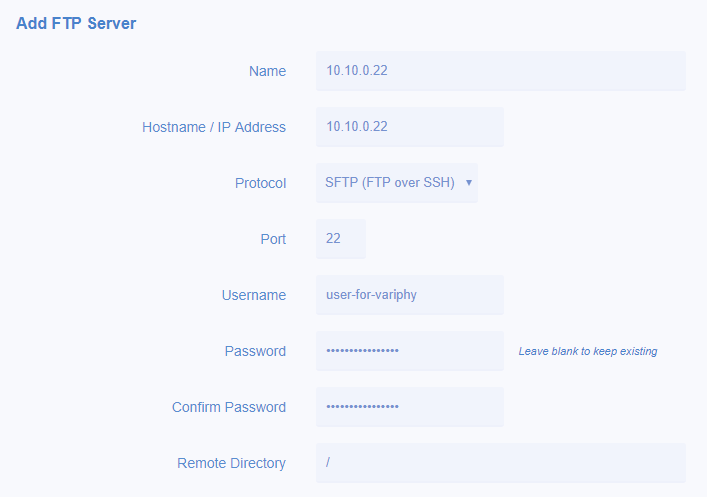Click the Add FTP Server heading
This screenshot has width=707, height=497.
[76, 23]
